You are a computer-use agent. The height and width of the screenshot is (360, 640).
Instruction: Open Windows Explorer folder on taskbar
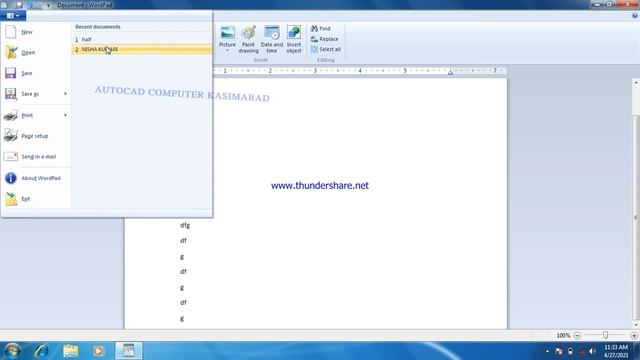pos(71,351)
